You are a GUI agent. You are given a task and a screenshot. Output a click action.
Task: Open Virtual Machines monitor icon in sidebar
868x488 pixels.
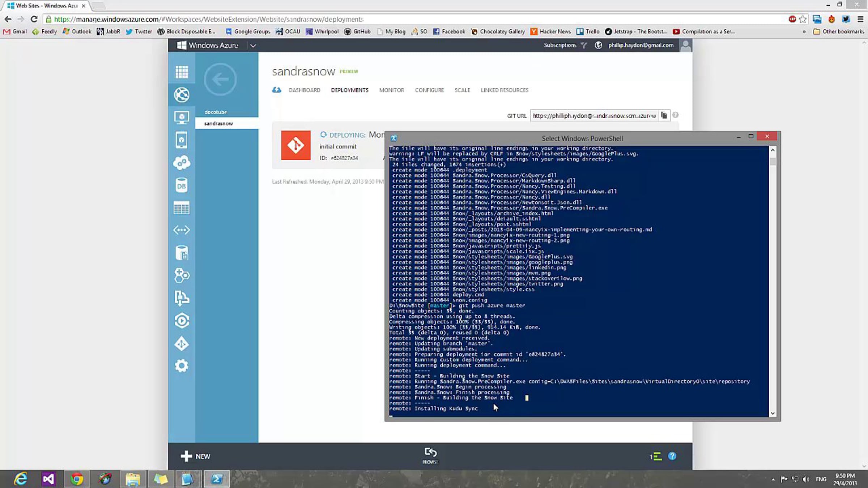tap(182, 117)
